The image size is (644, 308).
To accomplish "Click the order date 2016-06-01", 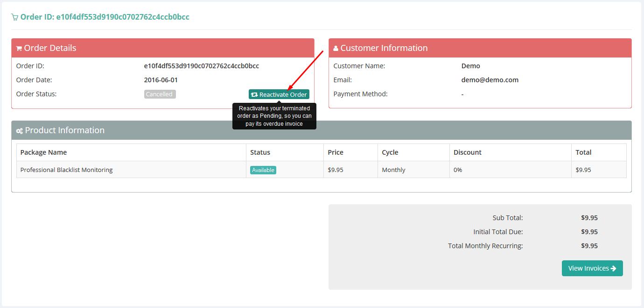I will 161,80.
